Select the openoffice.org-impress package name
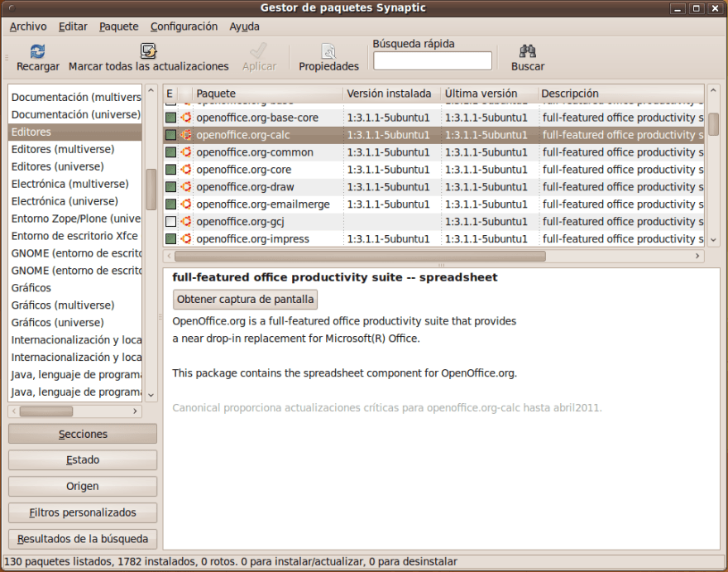The width and height of the screenshot is (728, 572). tap(252, 239)
